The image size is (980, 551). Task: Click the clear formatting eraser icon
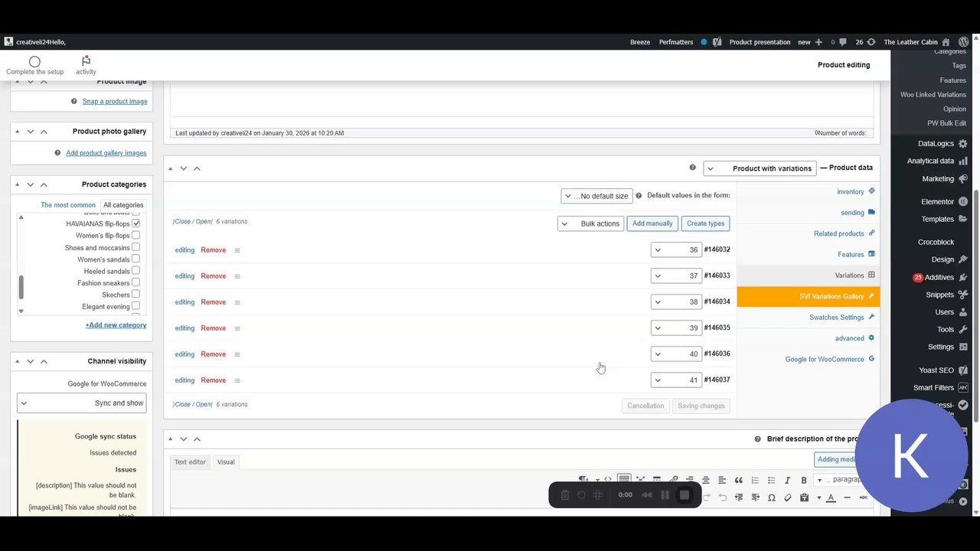point(788,497)
